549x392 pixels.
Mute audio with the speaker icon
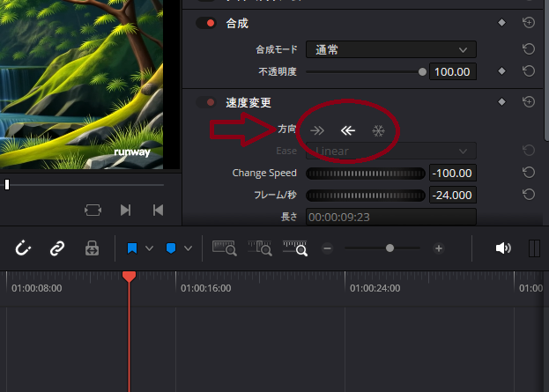click(x=503, y=248)
